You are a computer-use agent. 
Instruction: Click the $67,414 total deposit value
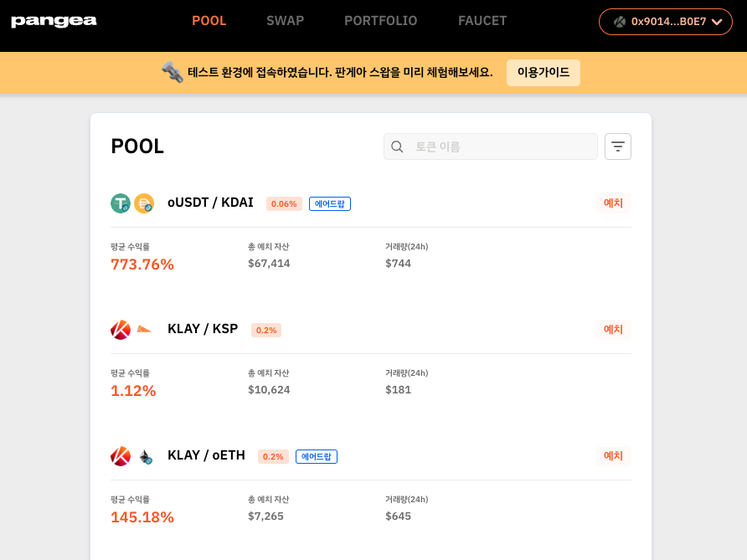click(x=269, y=264)
